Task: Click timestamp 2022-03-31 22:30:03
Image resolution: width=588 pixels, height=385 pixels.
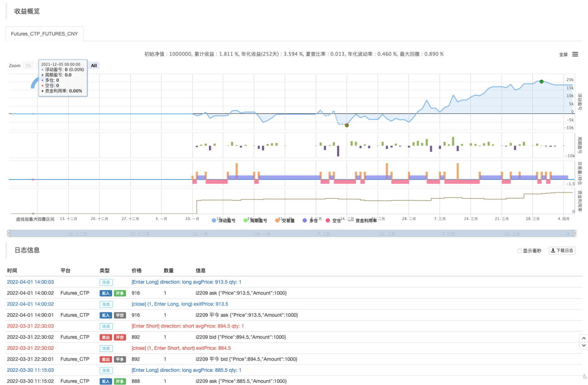Action: 30,326
